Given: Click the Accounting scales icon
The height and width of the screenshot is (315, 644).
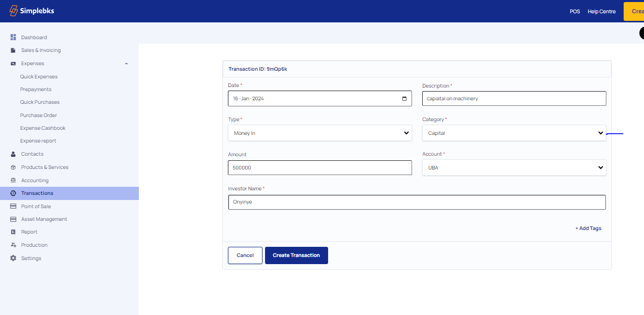Looking at the screenshot, I should click(x=13, y=181).
